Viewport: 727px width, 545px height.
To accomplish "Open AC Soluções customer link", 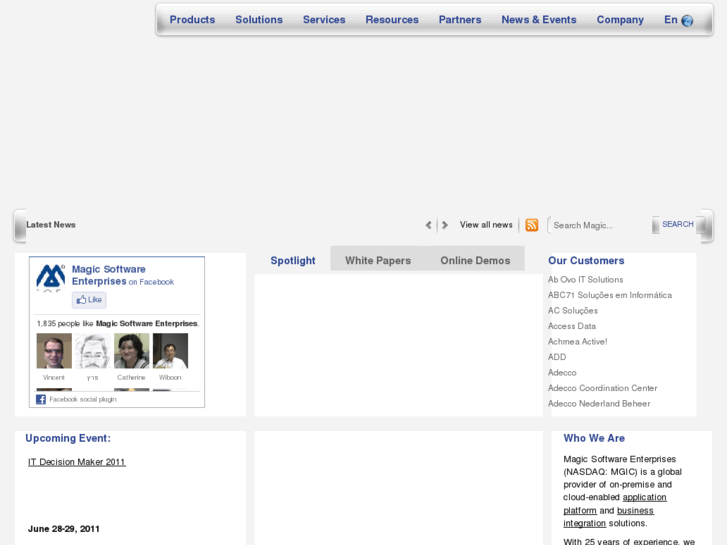I will (573, 311).
